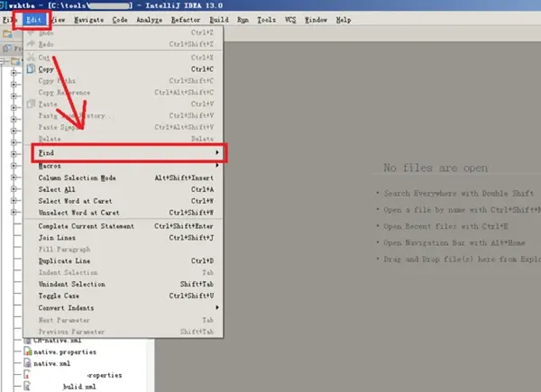Image resolution: width=541 pixels, height=392 pixels.
Task: Click the Project tool window icon
Action: point(6,49)
